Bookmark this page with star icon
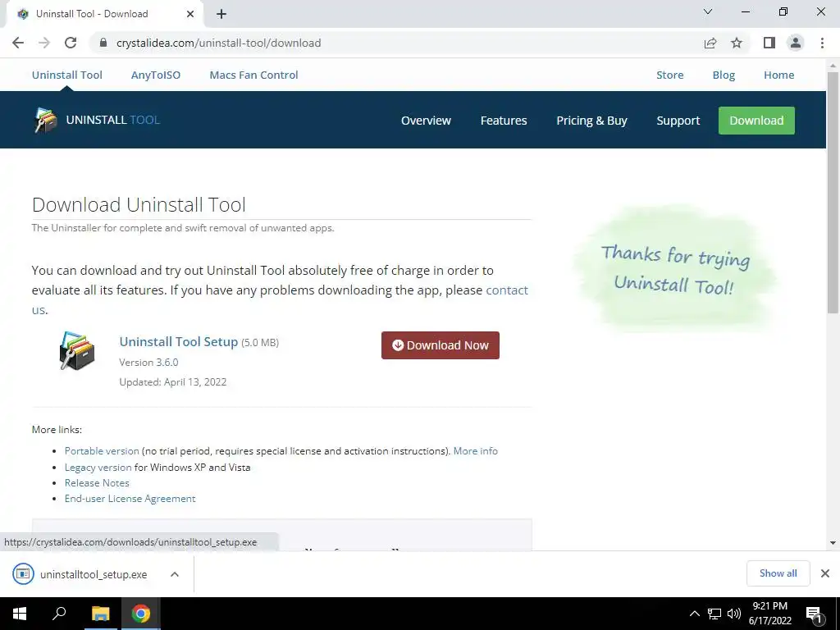This screenshot has height=630, width=840. (x=737, y=43)
